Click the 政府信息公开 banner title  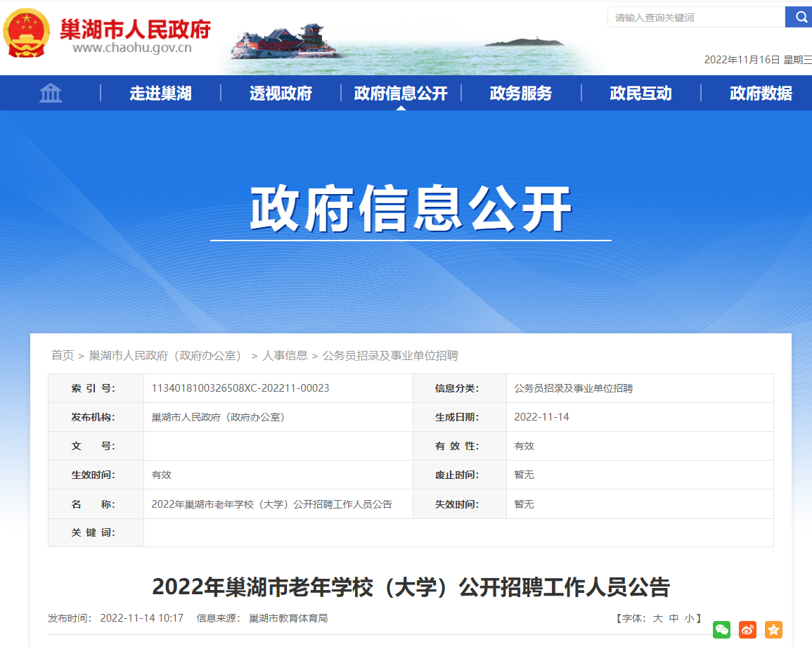411,208
